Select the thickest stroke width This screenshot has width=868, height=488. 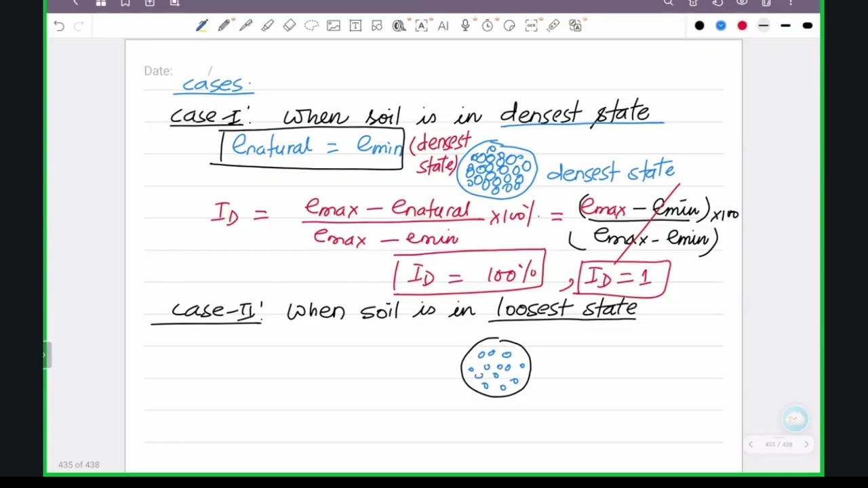coord(807,26)
